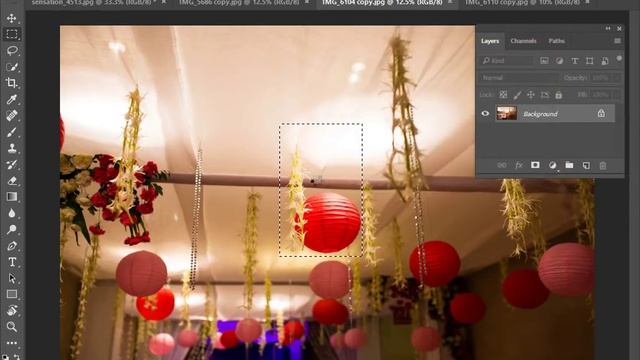Viewport: 640px width, 360px height.
Task: Select the Hand tool
Action: [11, 311]
